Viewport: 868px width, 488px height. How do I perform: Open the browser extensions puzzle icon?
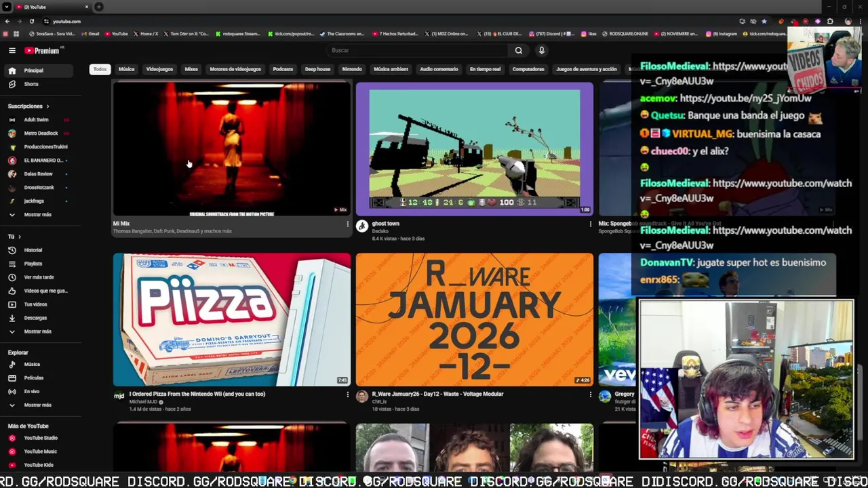click(829, 21)
